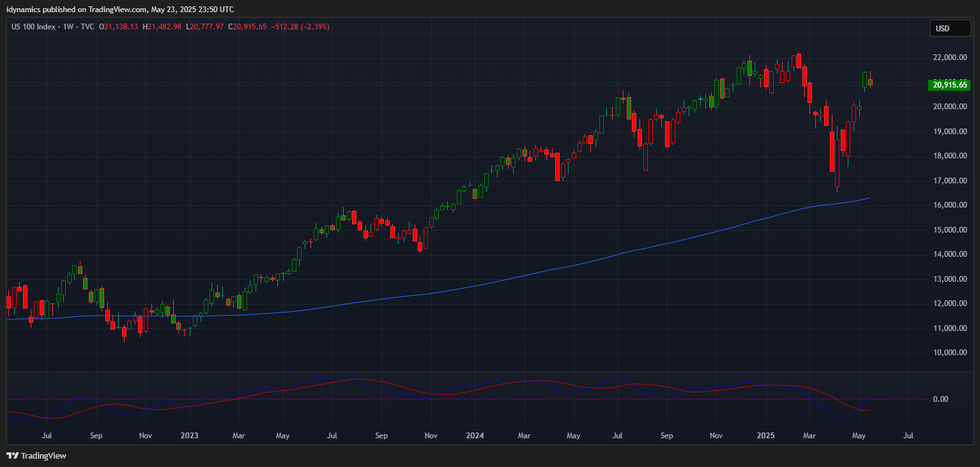Image resolution: width=980 pixels, height=467 pixels.
Task: Click the low value L20,777.97
Action: pos(204,27)
